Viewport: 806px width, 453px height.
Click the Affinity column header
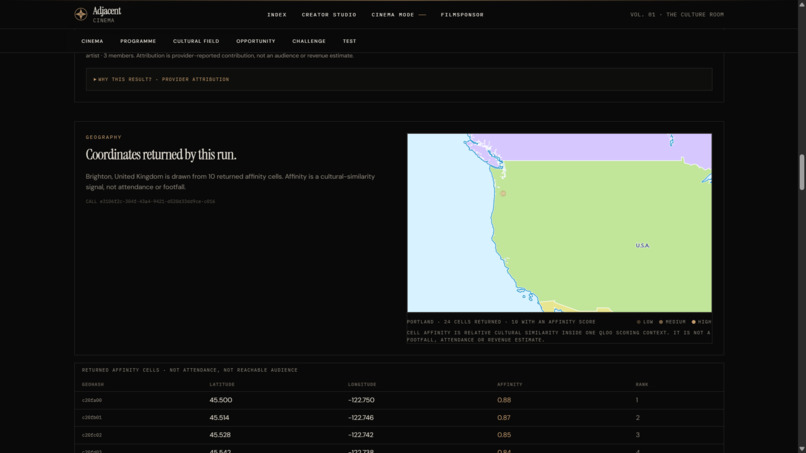[509, 385]
